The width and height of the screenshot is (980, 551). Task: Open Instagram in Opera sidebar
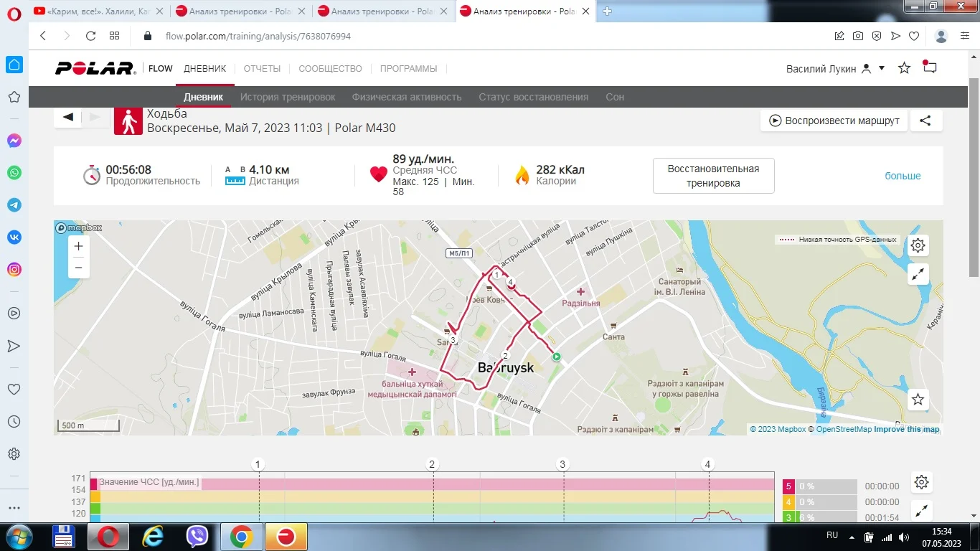[14, 270]
